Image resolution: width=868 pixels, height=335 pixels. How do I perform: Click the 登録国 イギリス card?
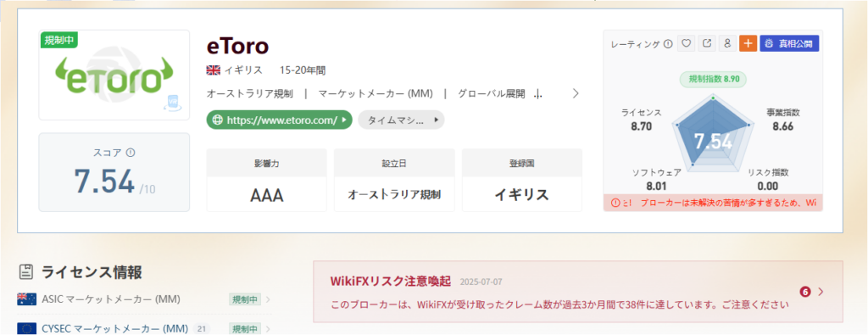point(522,180)
